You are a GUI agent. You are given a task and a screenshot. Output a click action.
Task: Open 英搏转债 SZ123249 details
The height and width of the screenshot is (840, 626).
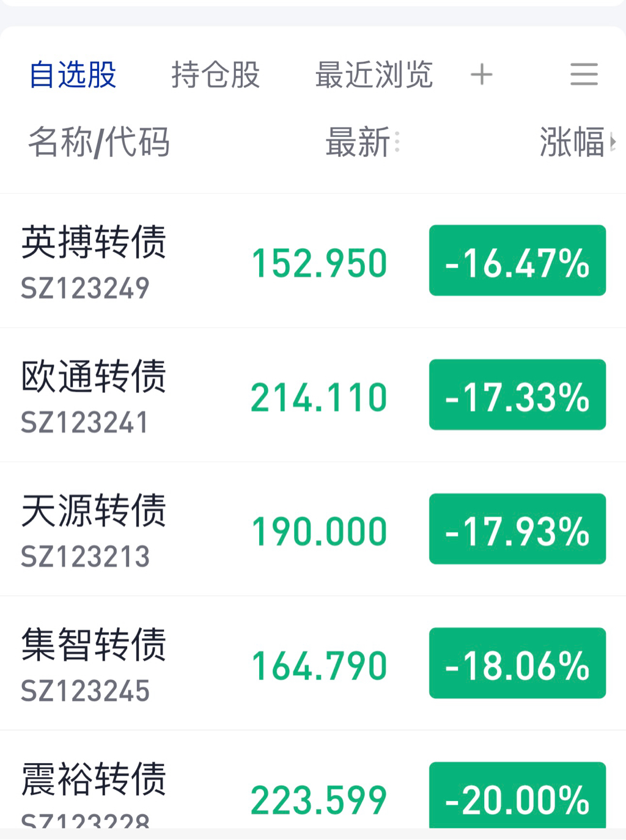(94, 261)
